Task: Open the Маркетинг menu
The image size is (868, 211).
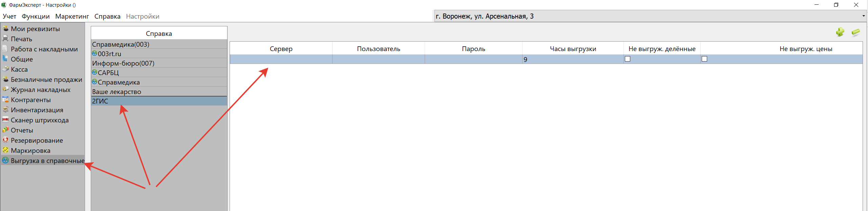Action: (x=72, y=16)
